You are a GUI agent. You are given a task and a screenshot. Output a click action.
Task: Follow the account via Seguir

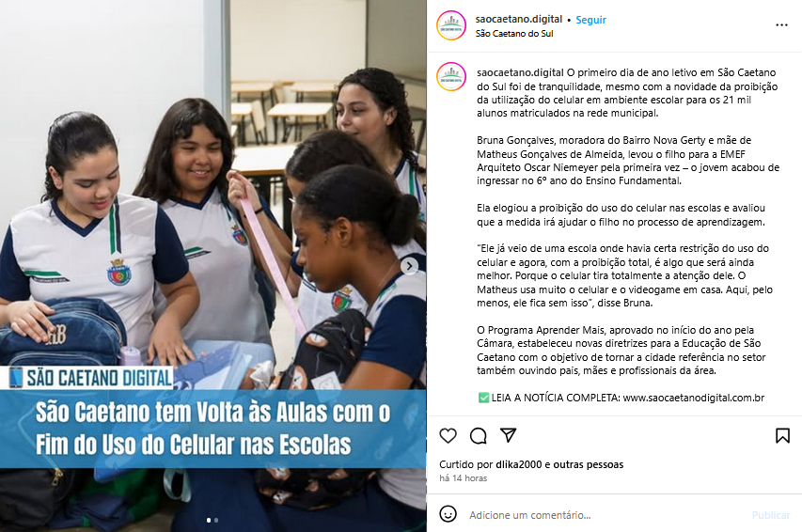coord(590,20)
